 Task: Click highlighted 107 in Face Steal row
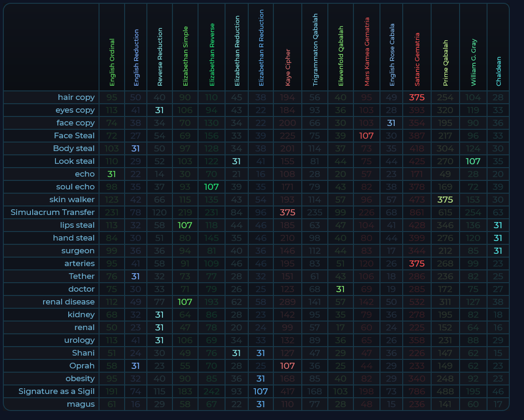pyautogui.click(x=367, y=136)
